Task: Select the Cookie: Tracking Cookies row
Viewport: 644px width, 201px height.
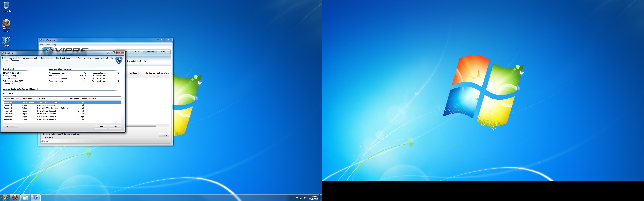Action: 62,102
